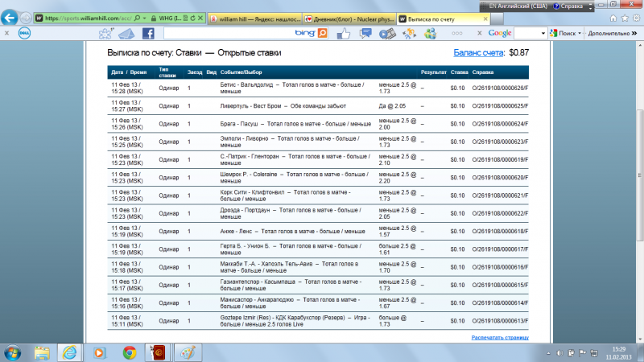The width and height of the screenshot is (644, 362).
Task: Expand Дополнительно toolbar overflow
Action: pos(613,33)
